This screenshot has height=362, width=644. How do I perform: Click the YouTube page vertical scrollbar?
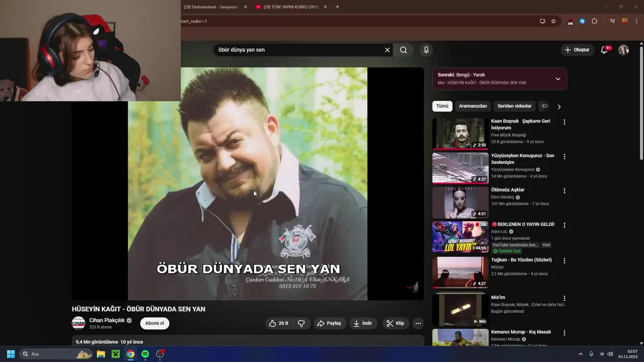pyautogui.click(x=641, y=103)
